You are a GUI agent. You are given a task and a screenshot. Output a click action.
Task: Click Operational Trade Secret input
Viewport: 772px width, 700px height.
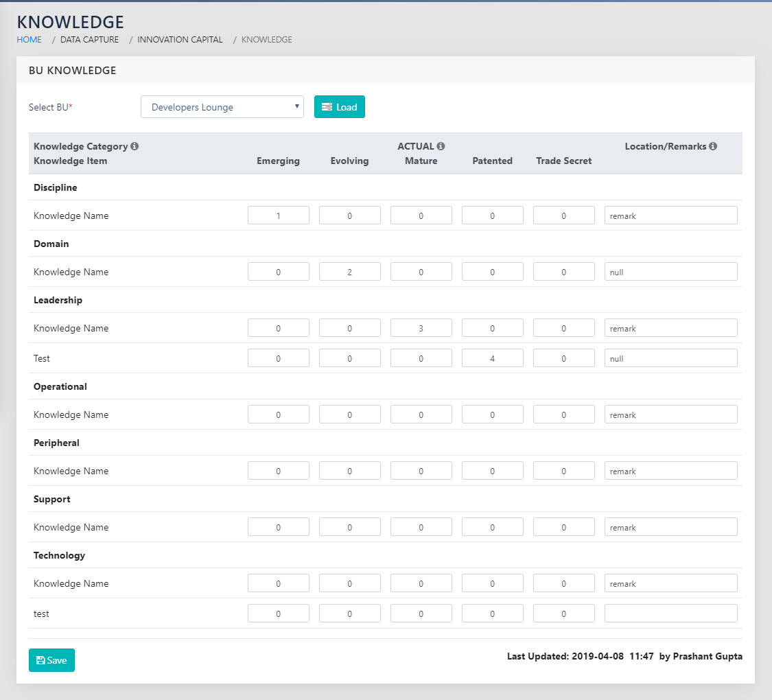pos(563,415)
